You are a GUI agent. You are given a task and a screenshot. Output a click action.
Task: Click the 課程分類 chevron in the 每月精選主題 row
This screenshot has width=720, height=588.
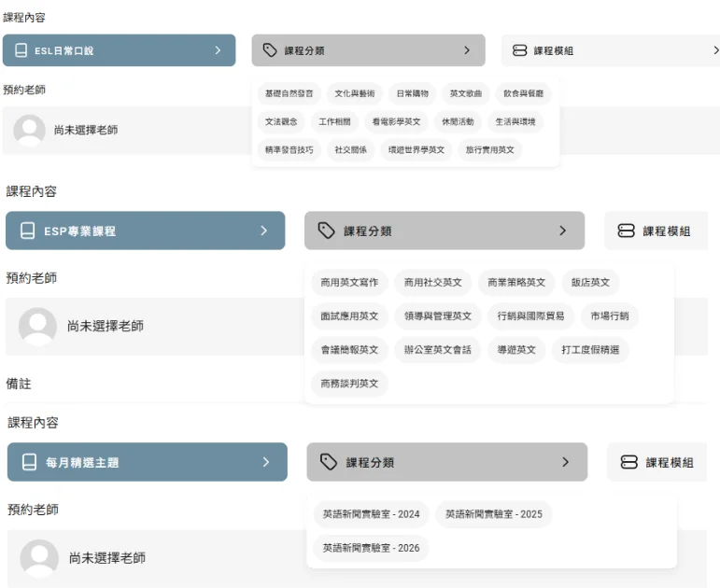(x=566, y=462)
